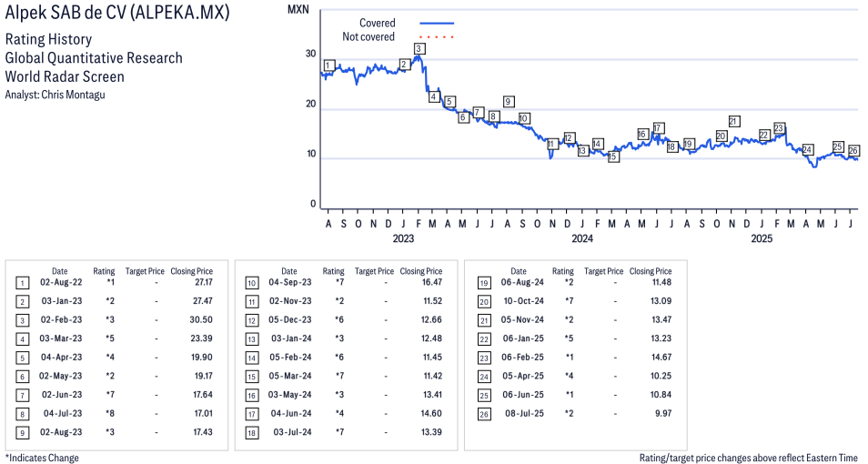This screenshot has width=868, height=464.
Task: Click the Rating History heading
Action: click(x=49, y=39)
